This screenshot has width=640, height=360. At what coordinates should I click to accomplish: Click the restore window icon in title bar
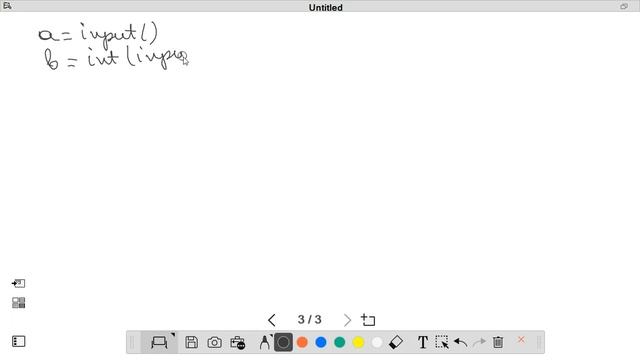pyautogui.click(x=624, y=6)
